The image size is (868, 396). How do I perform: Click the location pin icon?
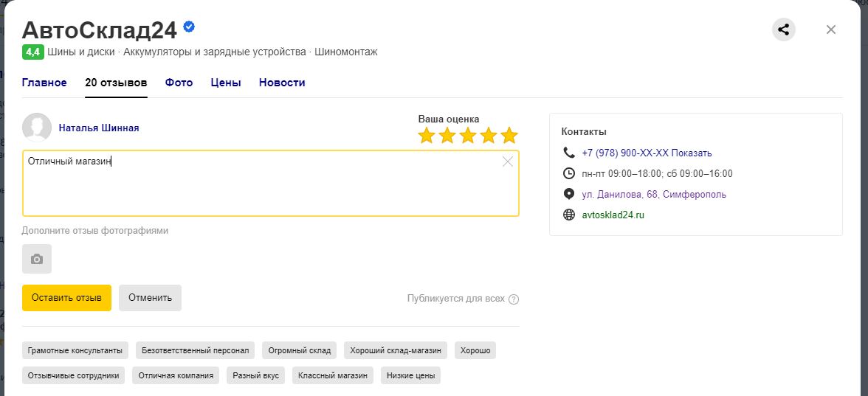(x=568, y=194)
